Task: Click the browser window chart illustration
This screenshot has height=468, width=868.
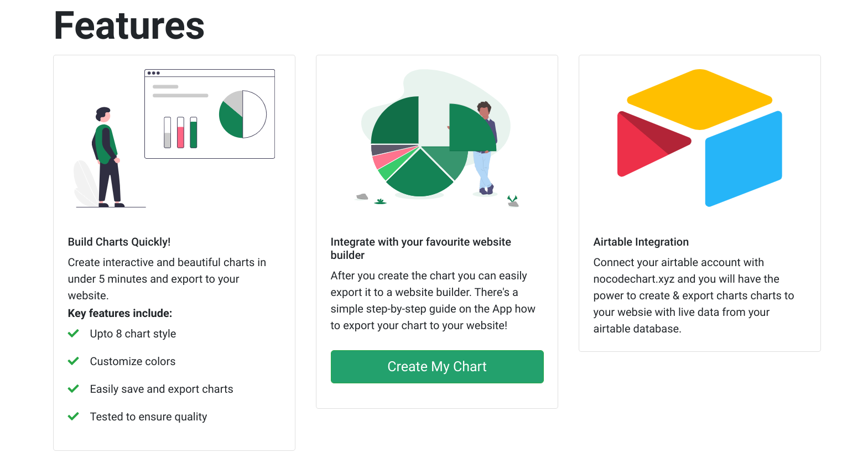Action: [209, 114]
